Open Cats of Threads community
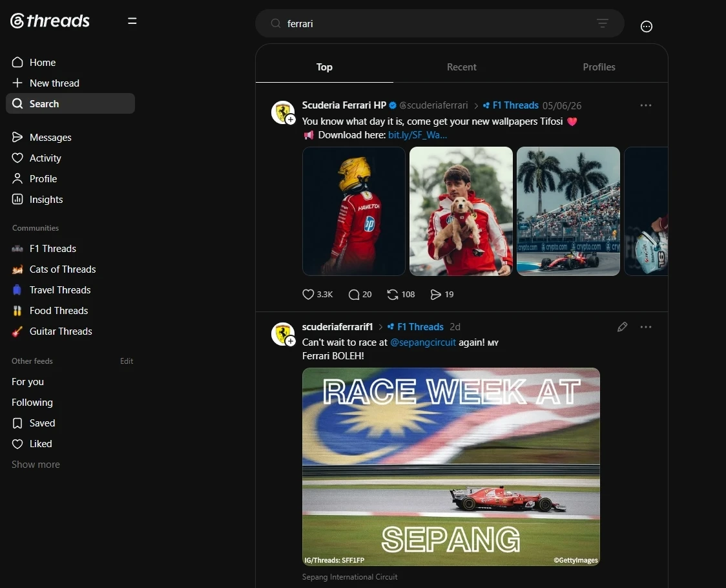 point(70,269)
